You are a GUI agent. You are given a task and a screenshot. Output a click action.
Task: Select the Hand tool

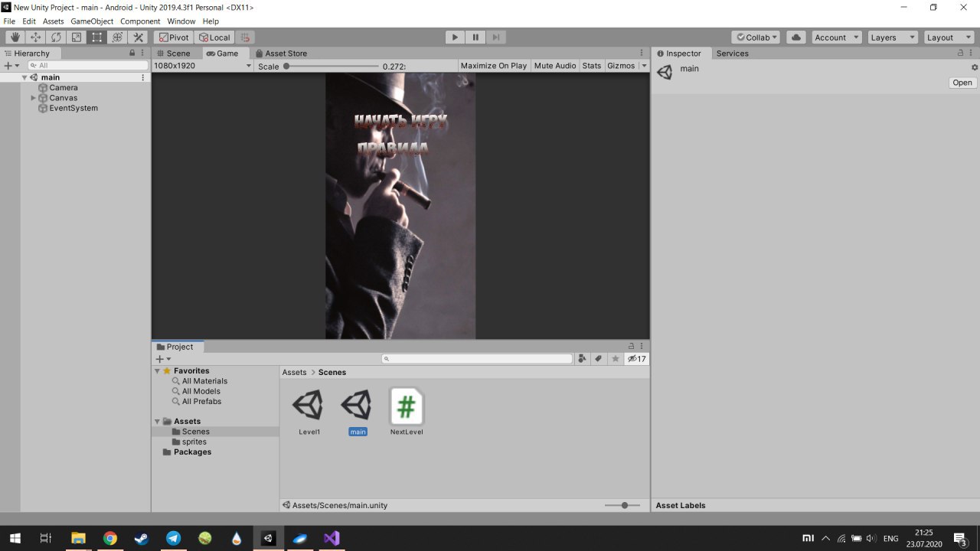[x=15, y=37]
